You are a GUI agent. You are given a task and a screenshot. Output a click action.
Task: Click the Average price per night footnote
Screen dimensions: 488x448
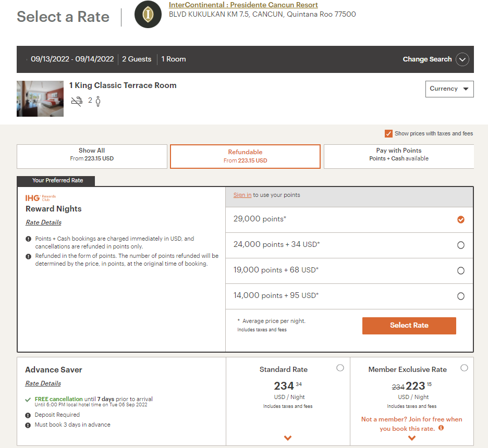pyautogui.click(x=272, y=321)
